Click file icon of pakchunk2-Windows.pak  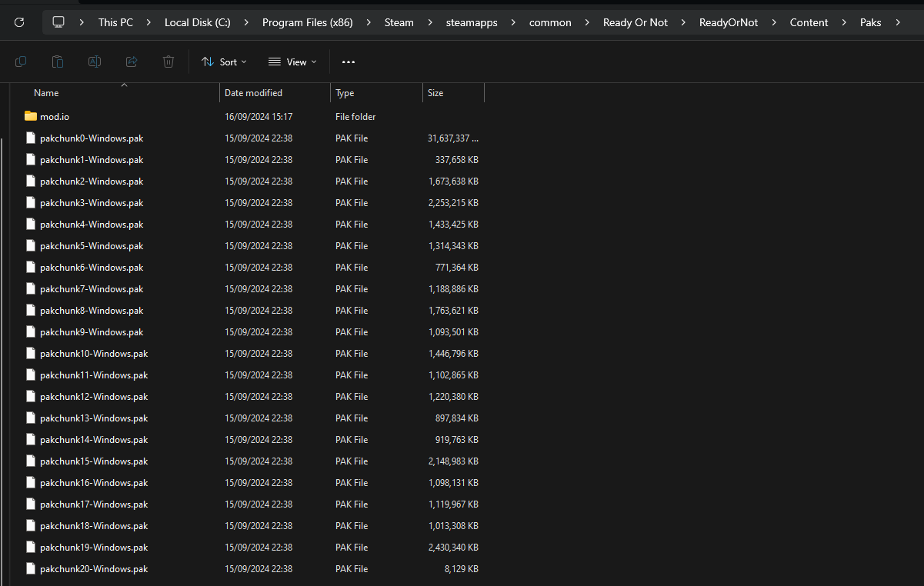pos(31,181)
